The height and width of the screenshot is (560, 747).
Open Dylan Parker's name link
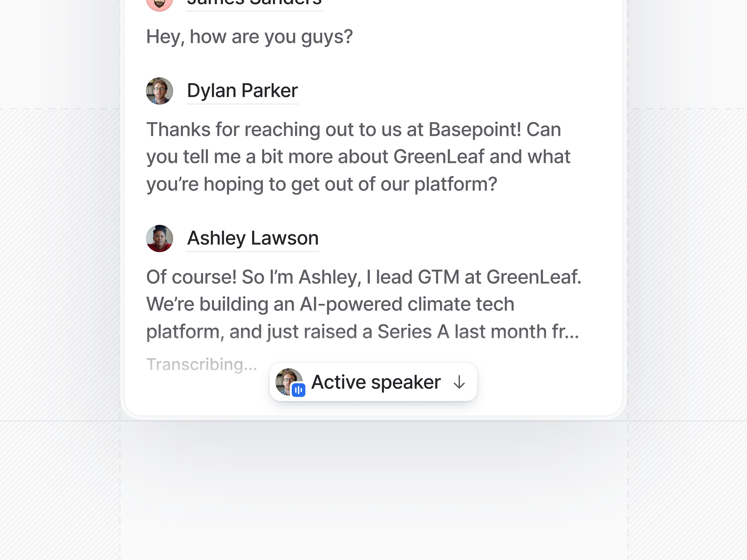(242, 91)
